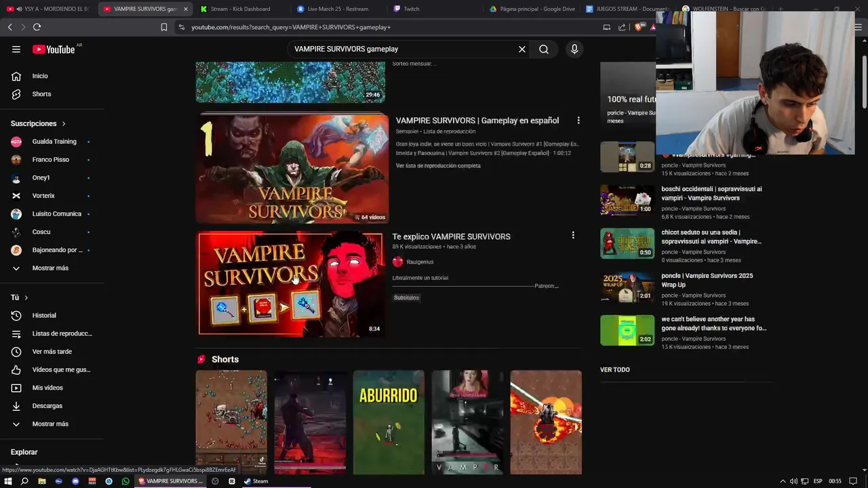Viewport: 868px width, 488px height.
Task: Open Raulgenius channel name link
Action: pyautogui.click(x=420, y=262)
